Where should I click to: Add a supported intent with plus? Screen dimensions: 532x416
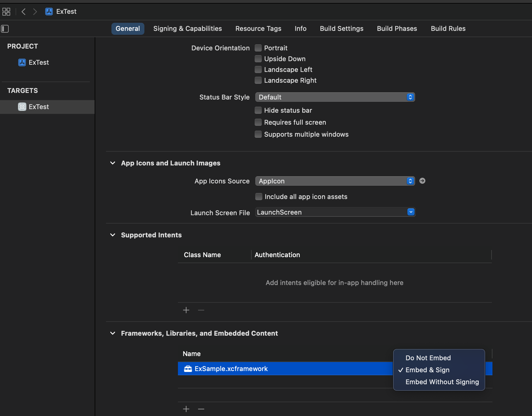[186, 310]
